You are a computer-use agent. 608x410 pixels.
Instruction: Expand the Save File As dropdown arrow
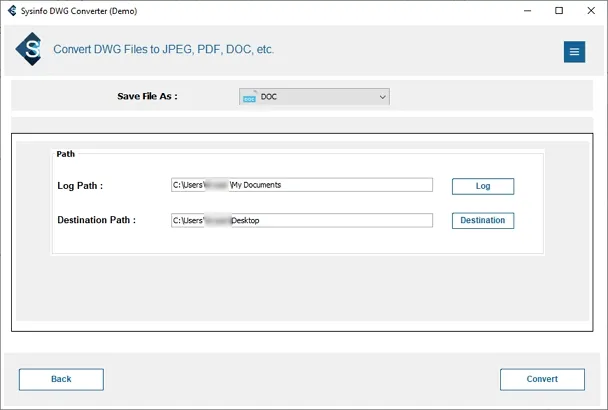(382, 97)
